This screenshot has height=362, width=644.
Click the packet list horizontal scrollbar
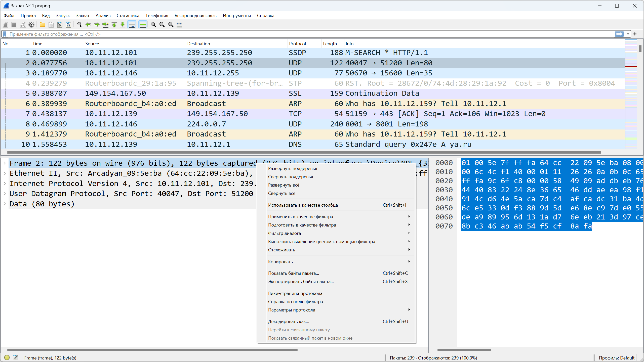click(x=304, y=152)
